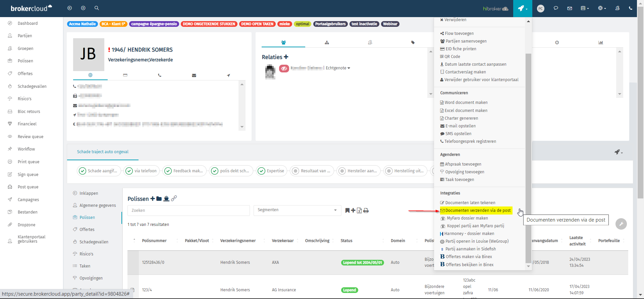Screen dimensions: 644x299
Task: Open the search magnifier in the header
Action: pyautogui.click(x=97, y=8)
